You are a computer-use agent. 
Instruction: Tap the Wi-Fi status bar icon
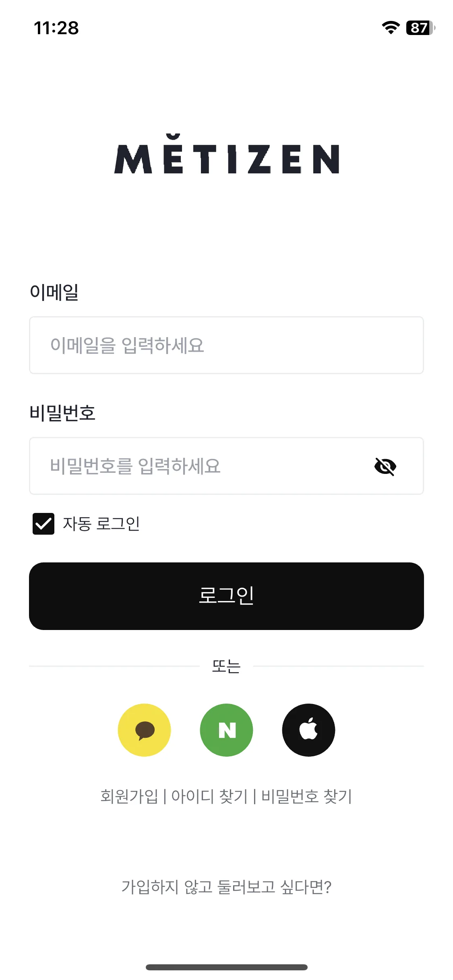pyautogui.click(x=391, y=28)
